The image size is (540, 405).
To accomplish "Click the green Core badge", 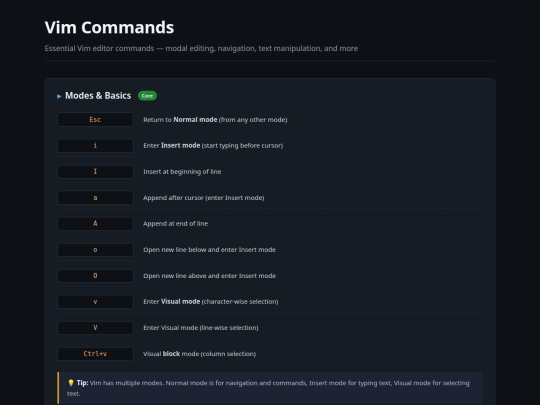I will tap(147, 96).
